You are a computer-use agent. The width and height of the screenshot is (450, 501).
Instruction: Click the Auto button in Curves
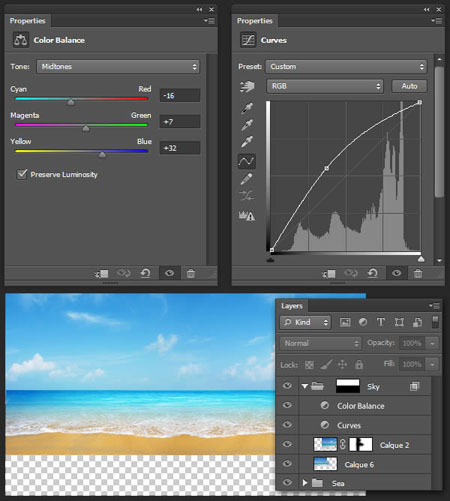click(x=409, y=86)
